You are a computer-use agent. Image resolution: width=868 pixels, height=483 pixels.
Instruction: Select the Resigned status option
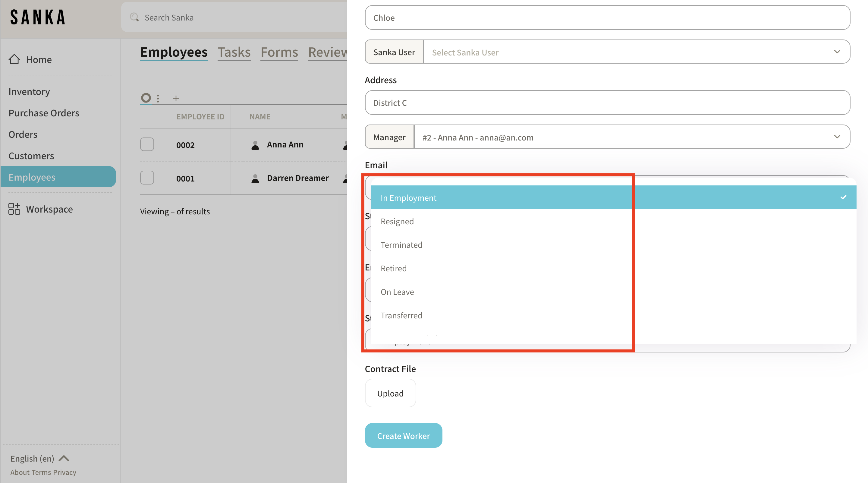[x=397, y=221]
